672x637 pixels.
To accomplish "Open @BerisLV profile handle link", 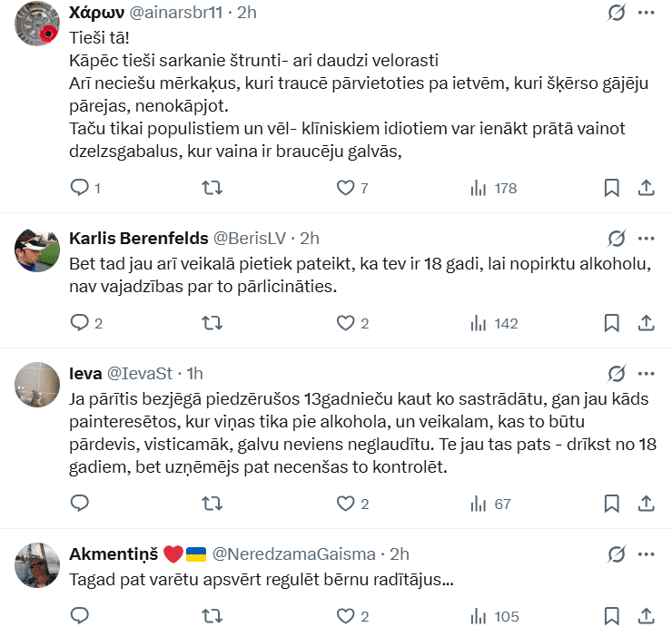I will [250, 239].
